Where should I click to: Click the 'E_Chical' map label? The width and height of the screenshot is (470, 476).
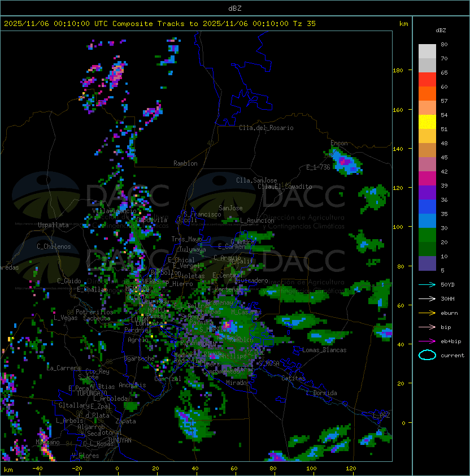click(181, 260)
